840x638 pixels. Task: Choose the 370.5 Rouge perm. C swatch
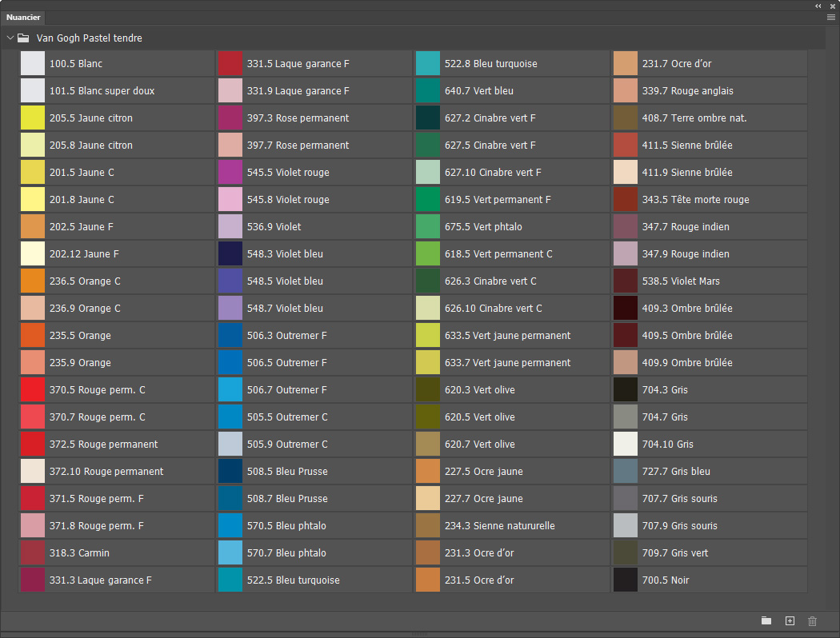pyautogui.click(x=33, y=389)
